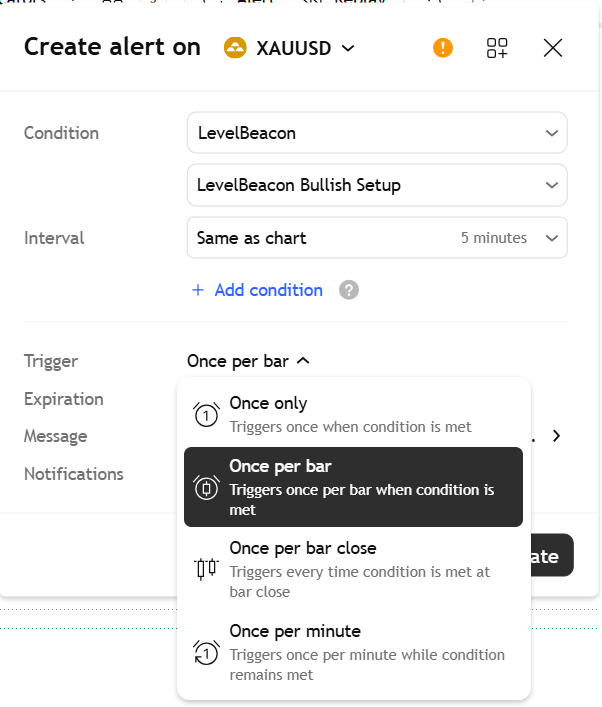Viewport: 602px width, 707px height.
Task: Select the Once per minute option
Action: [354, 652]
